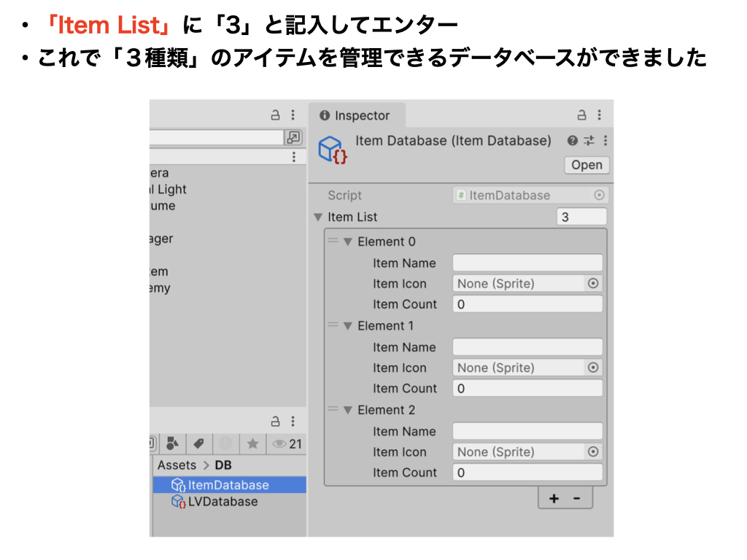Viewport: 747px width, 560px height.
Task: Click the hierarchy search mode icon
Action: tap(293, 137)
